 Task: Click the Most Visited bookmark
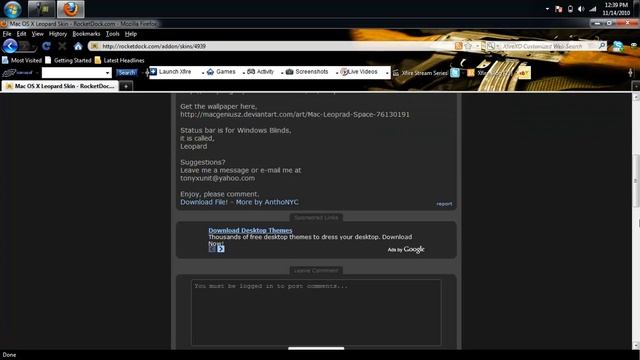[x=22, y=60]
